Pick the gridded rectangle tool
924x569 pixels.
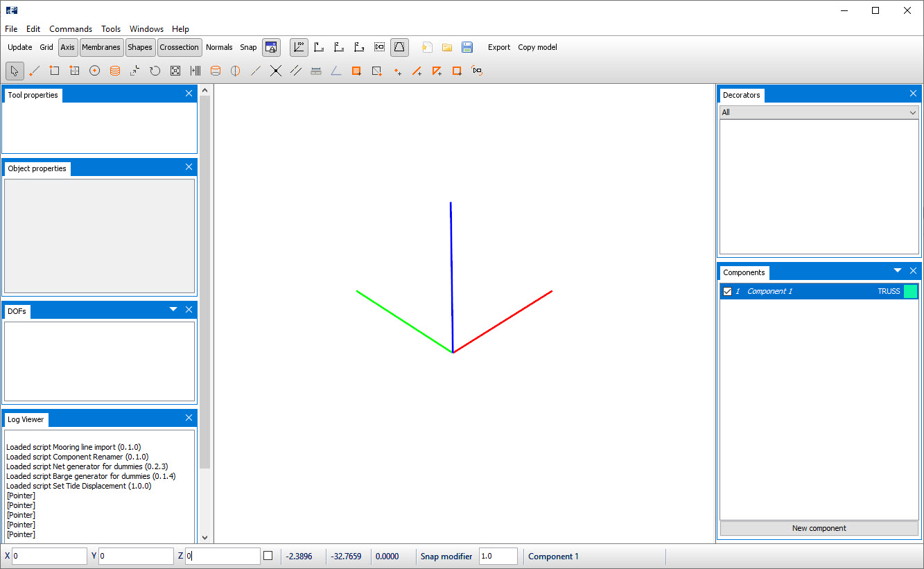coord(74,71)
